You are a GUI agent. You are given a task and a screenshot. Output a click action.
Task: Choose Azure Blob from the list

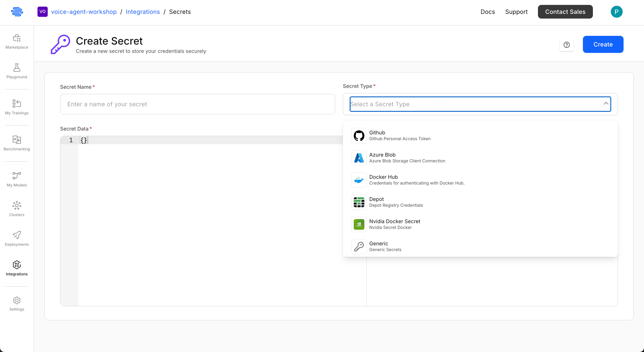(x=407, y=158)
